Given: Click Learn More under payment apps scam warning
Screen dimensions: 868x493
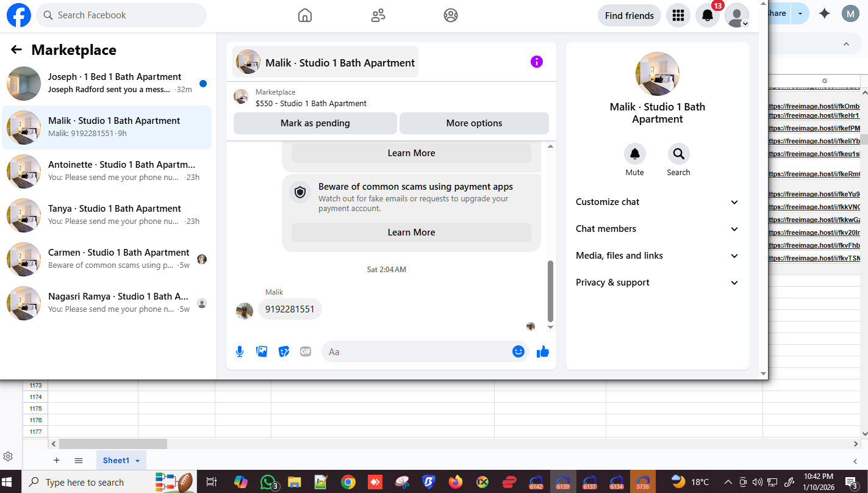Looking at the screenshot, I should point(411,232).
